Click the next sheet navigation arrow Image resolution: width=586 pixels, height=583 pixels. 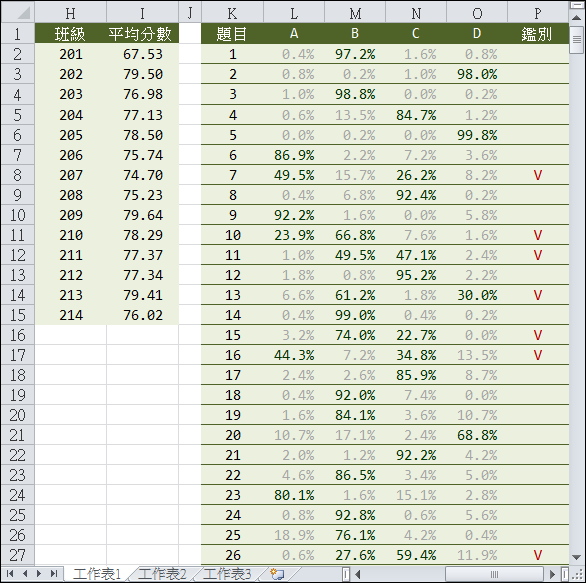click(x=39, y=574)
